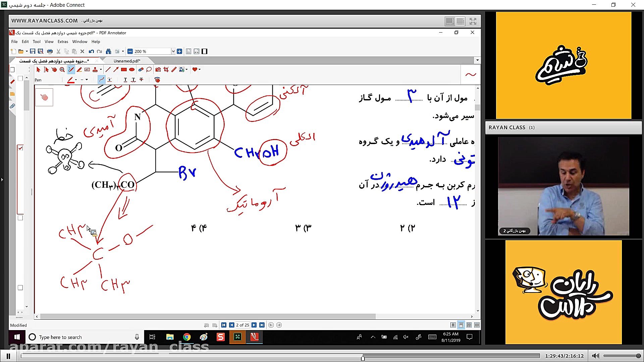Choose the Text Select tool

click(x=46, y=70)
